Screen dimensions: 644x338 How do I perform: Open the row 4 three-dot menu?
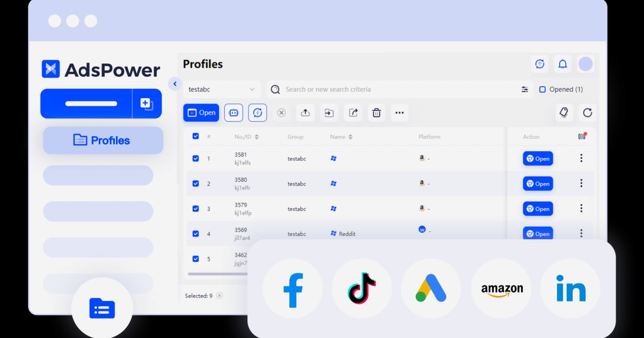(x=581, y=233)
